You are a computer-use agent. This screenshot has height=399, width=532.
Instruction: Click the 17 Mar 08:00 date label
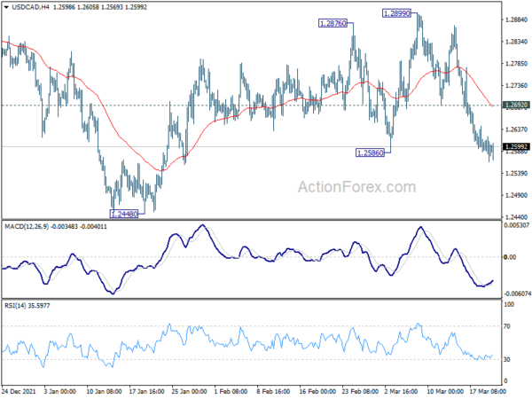tap(488, 391)
